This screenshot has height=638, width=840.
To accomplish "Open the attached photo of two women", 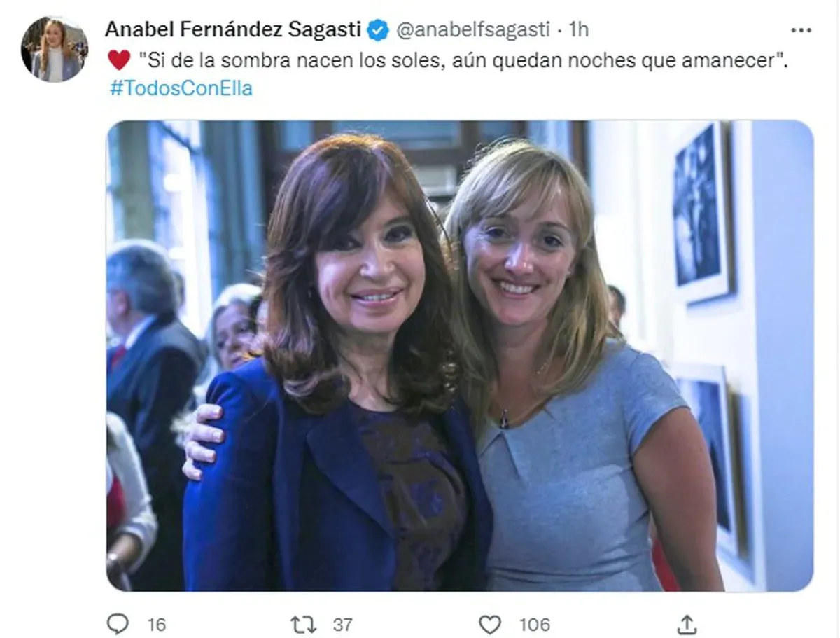I will (460, 356).
